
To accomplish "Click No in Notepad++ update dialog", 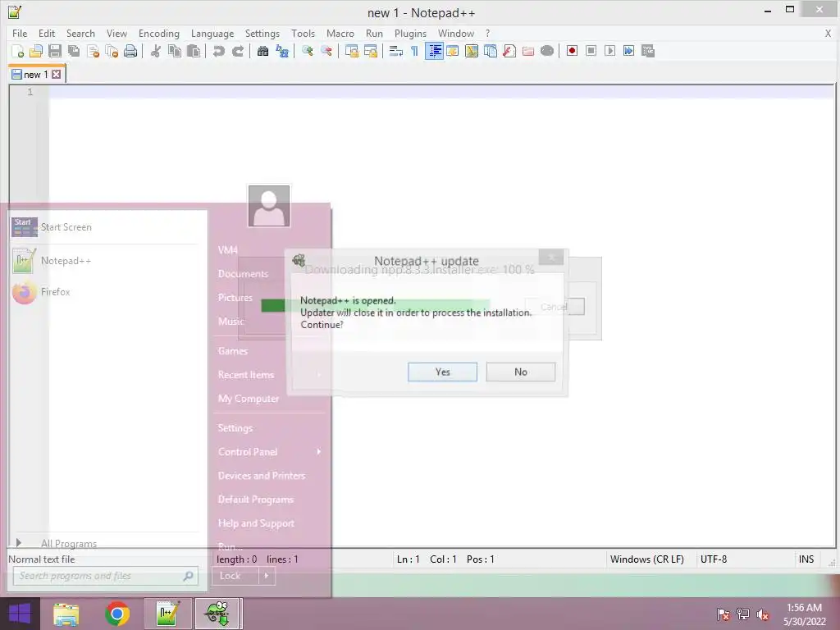I will click(x=521, y=372).
